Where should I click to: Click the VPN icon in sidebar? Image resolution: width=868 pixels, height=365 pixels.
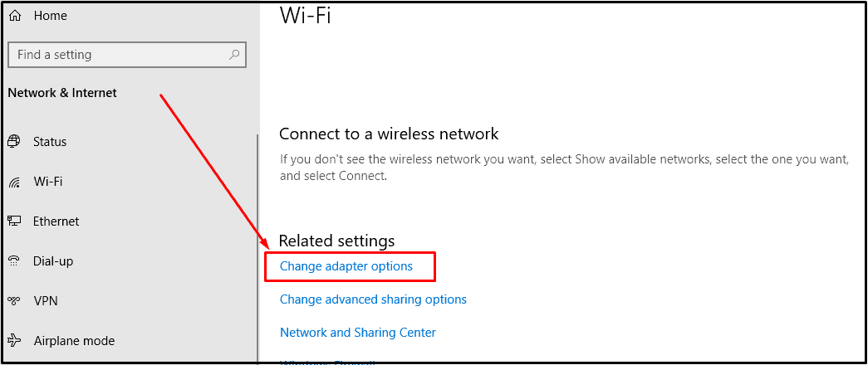pyautogui.click(x=14, y=301)
